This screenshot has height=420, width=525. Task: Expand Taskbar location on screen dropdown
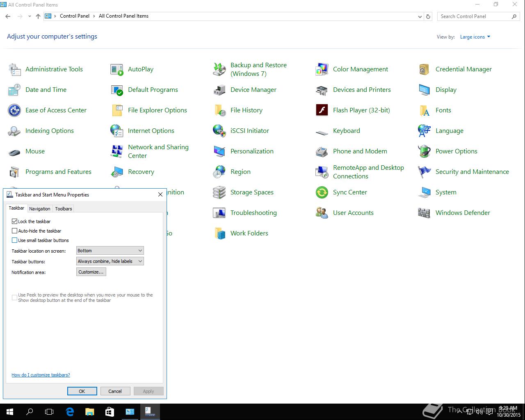pos(110,251)
